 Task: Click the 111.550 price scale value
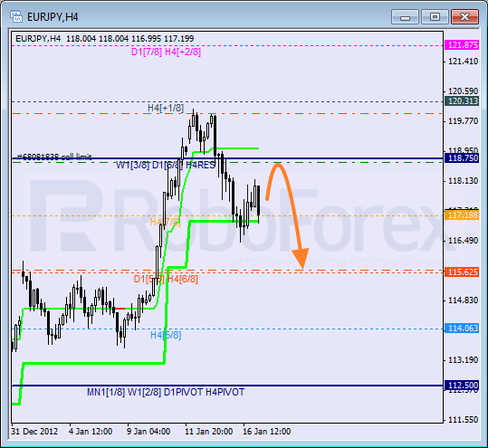point(463,420)
